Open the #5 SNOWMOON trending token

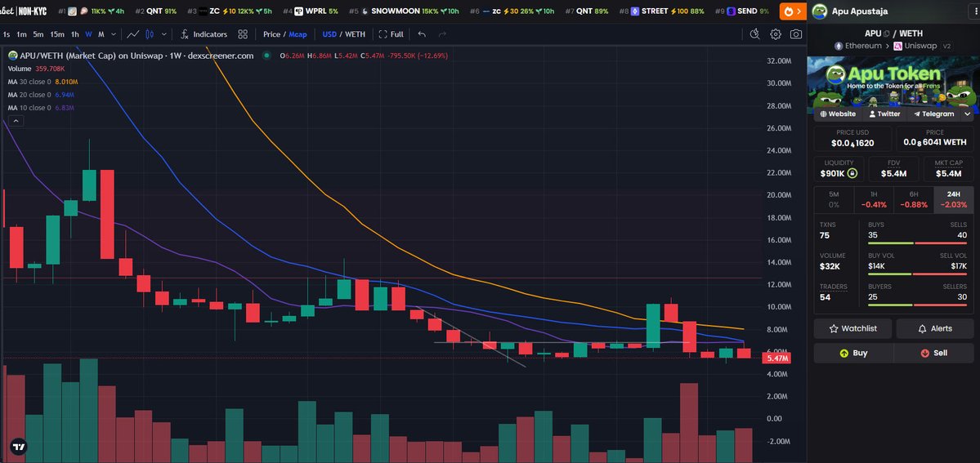click(405, 11)
